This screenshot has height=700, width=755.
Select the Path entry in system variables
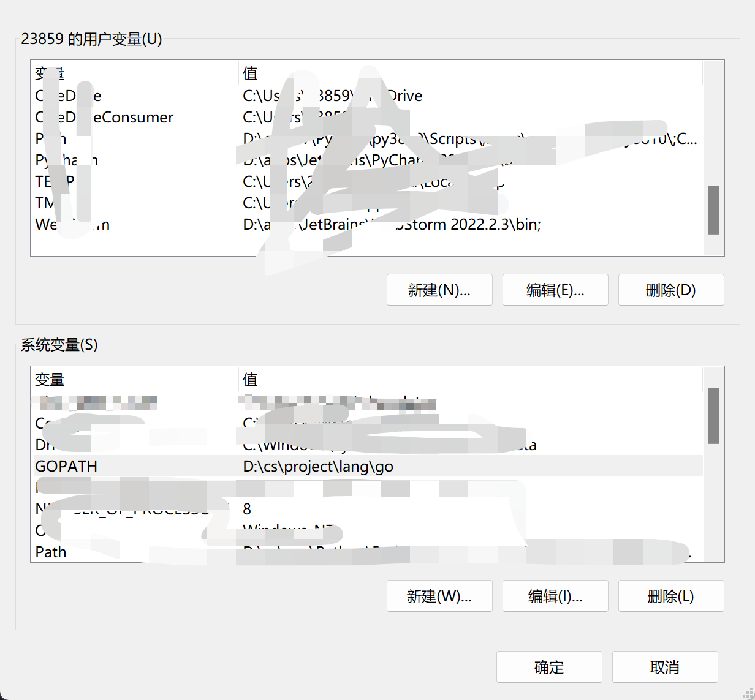pos(51,552)
